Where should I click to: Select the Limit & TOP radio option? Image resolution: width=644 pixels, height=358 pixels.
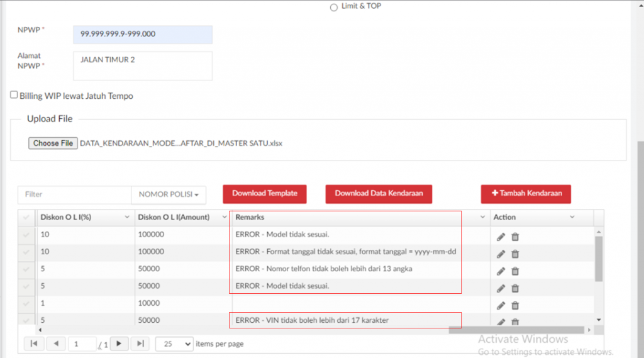tap(334, 8)
